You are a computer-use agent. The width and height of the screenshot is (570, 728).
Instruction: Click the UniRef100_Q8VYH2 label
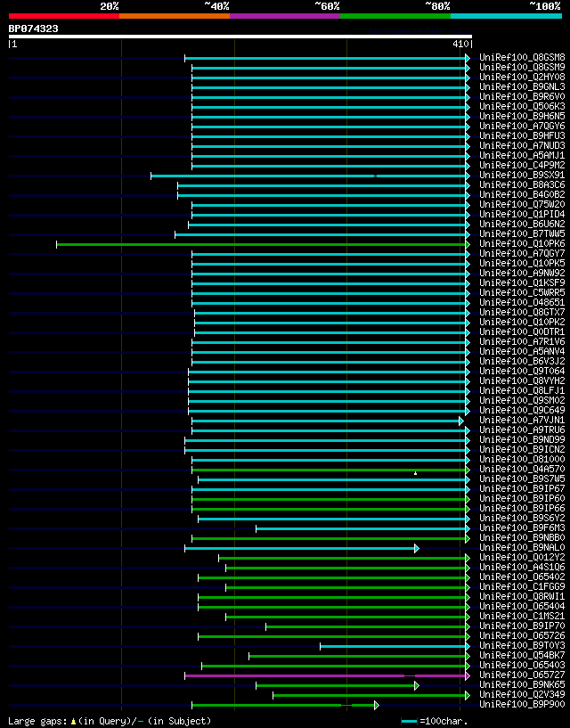pyautogui.click(x=522, y=380)
